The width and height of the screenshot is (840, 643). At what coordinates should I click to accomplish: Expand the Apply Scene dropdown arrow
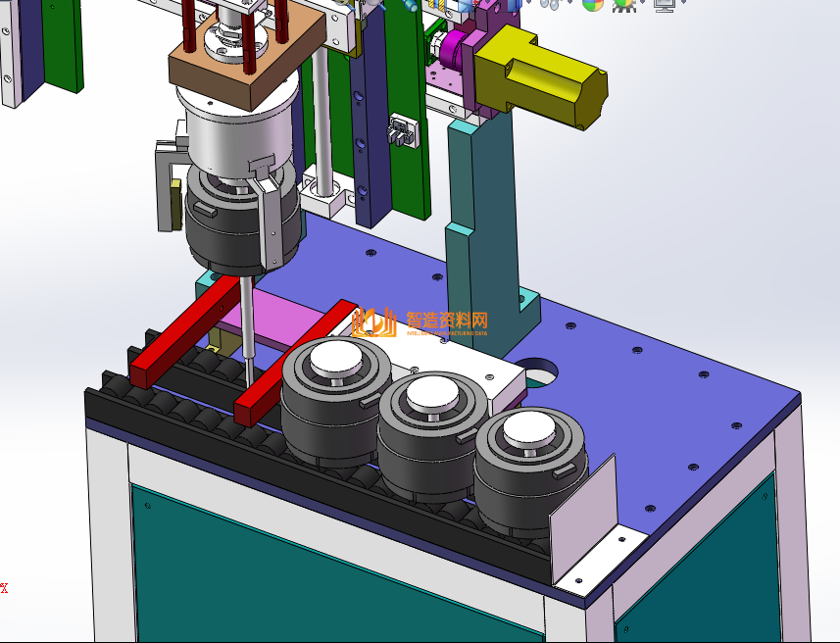[640, 4]
